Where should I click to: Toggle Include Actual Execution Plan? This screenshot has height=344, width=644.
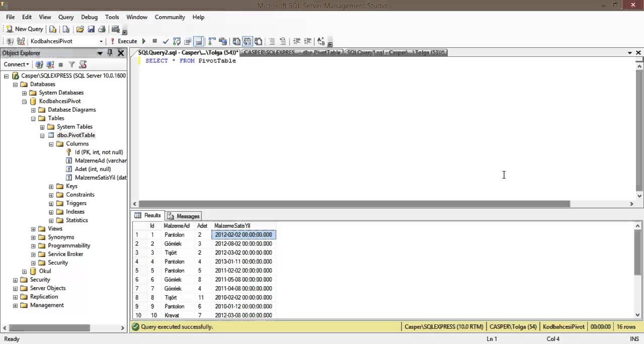point(212,41)
